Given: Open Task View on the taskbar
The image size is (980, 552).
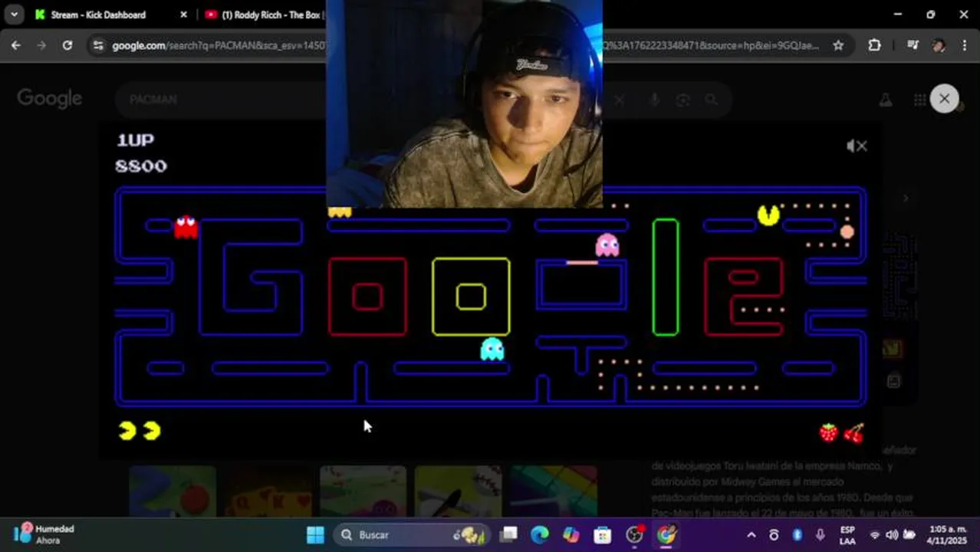Looking at the screenshot, I should [508, 534].
